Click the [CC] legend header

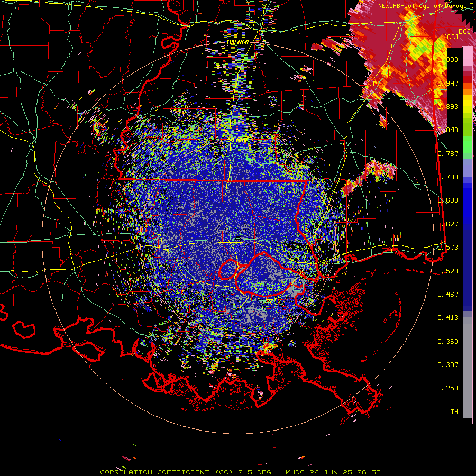(x=452, y=36)
